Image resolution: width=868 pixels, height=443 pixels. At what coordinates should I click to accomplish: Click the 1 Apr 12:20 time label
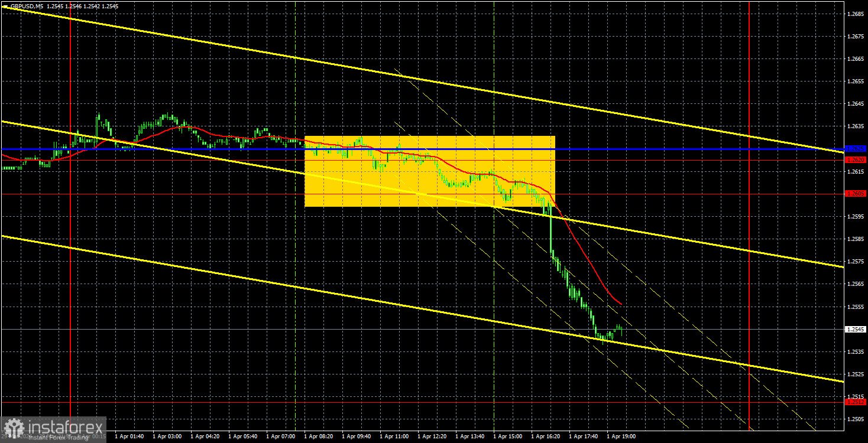point(432,437)
